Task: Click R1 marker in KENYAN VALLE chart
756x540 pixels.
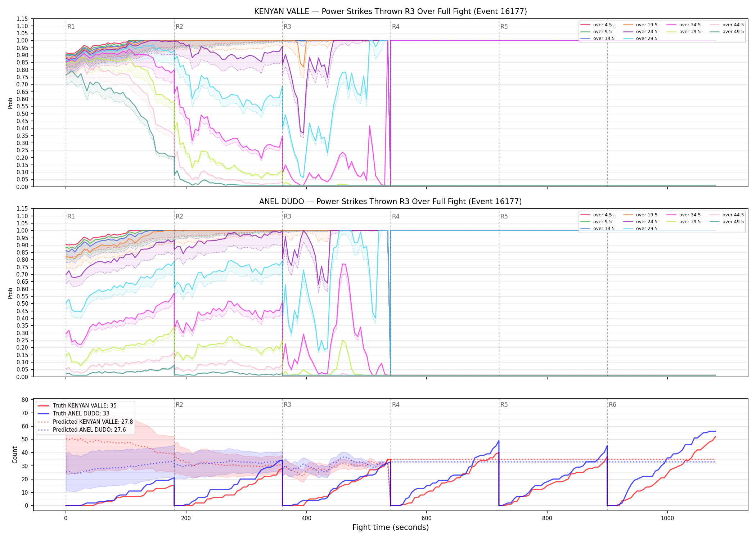Action: coord(71,27)
